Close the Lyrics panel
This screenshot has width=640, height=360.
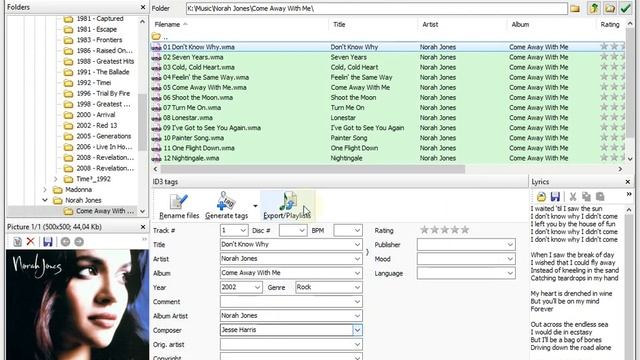pyautogui.click(x=628, y=182)
